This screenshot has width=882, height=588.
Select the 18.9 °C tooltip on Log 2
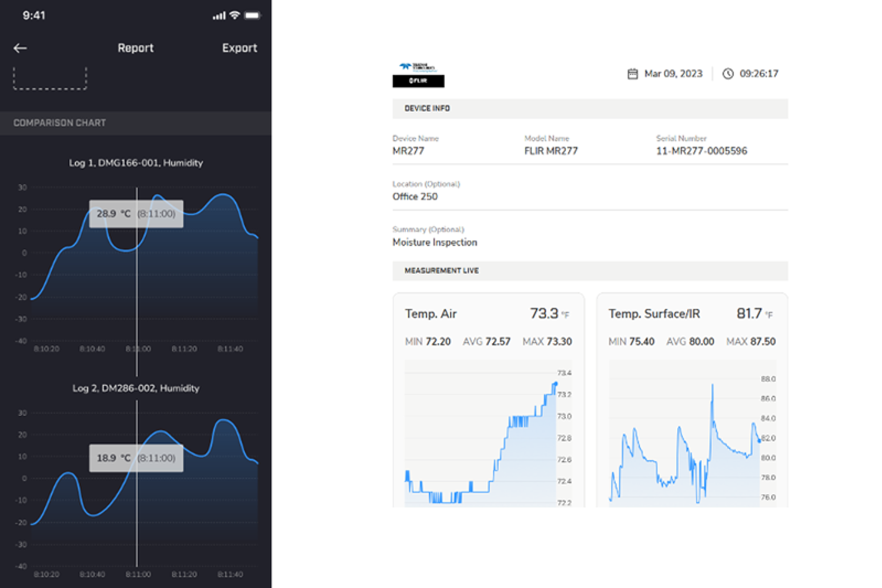click(136, 458)
